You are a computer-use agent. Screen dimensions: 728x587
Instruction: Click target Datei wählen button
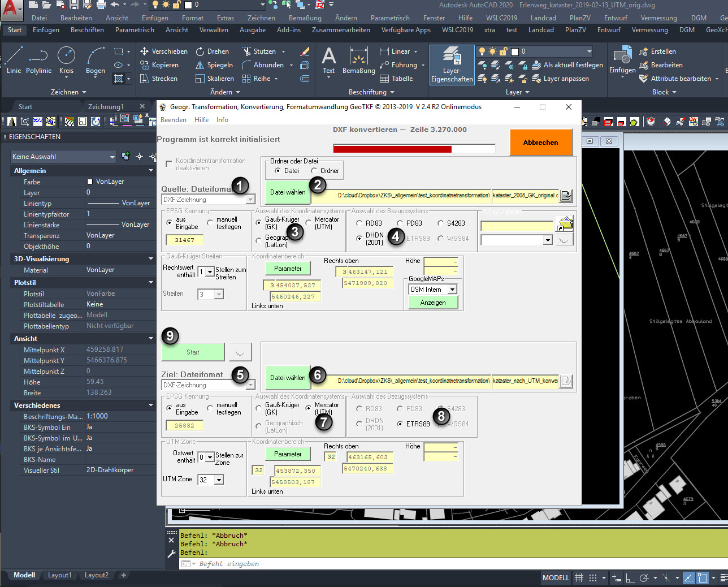pos(288,378)
